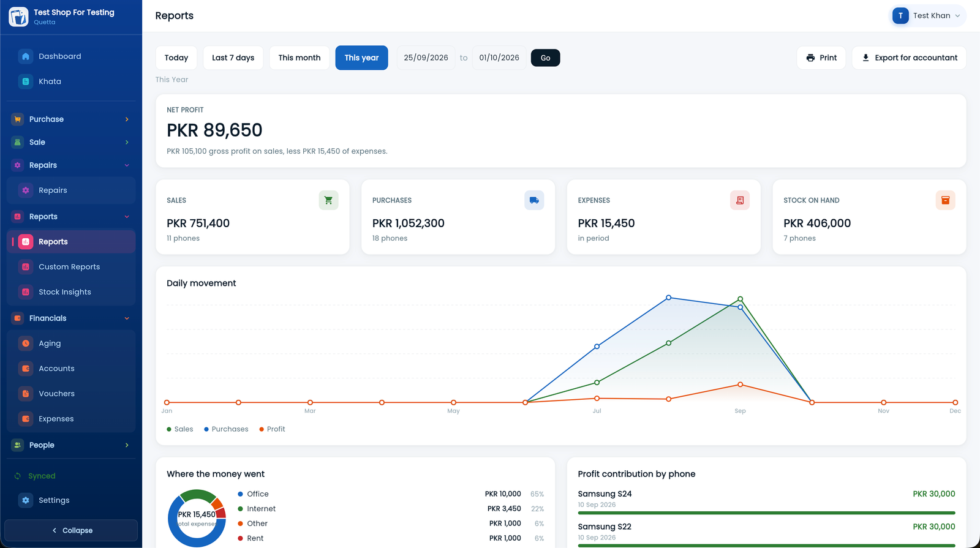
Task: Click Export for accountant button
Action: tap(910, 58)
